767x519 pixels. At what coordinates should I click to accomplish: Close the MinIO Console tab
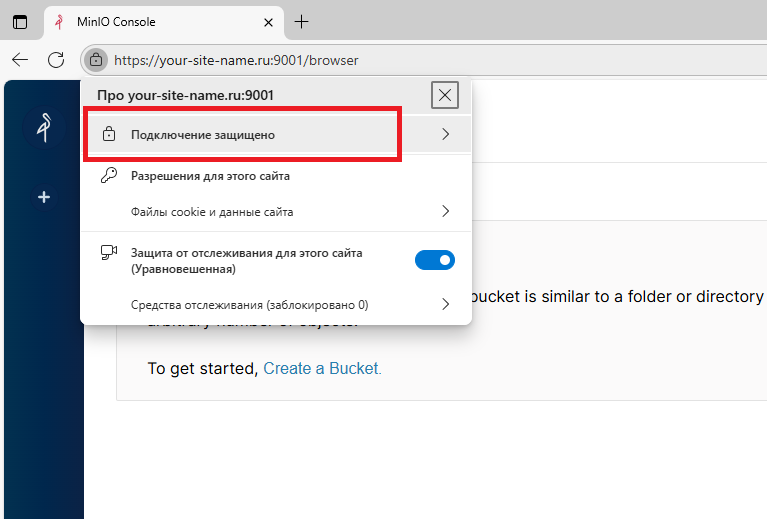point(268,23)
